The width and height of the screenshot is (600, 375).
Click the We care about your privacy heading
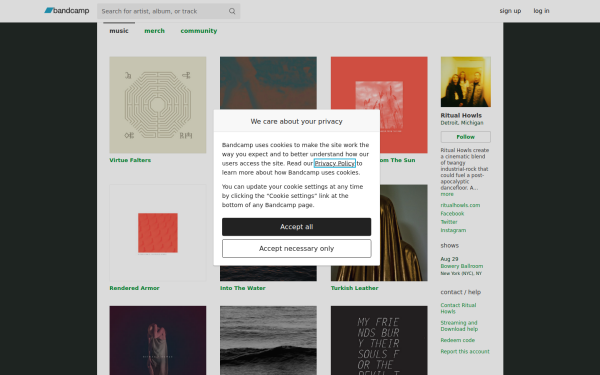coord(297,121)
